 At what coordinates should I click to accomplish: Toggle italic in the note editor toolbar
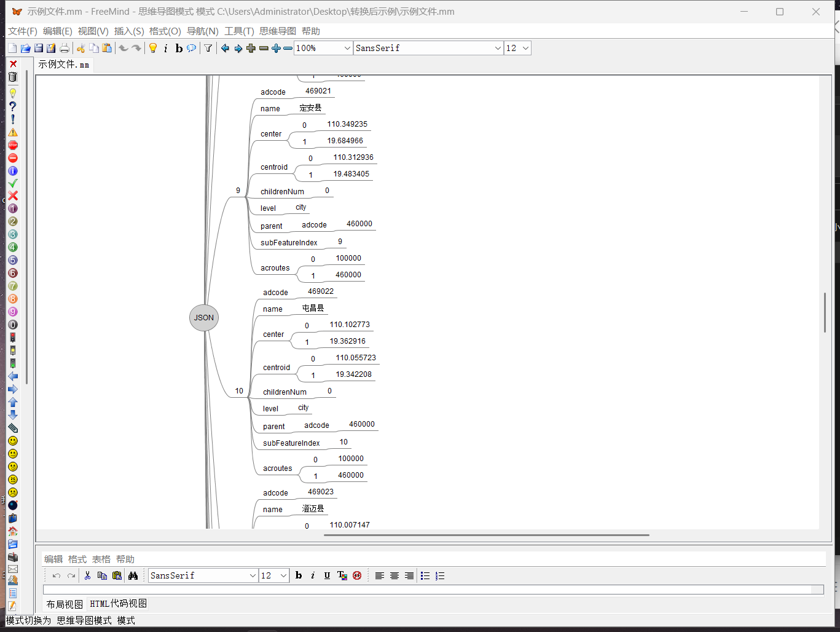click(x=313, y=575)
